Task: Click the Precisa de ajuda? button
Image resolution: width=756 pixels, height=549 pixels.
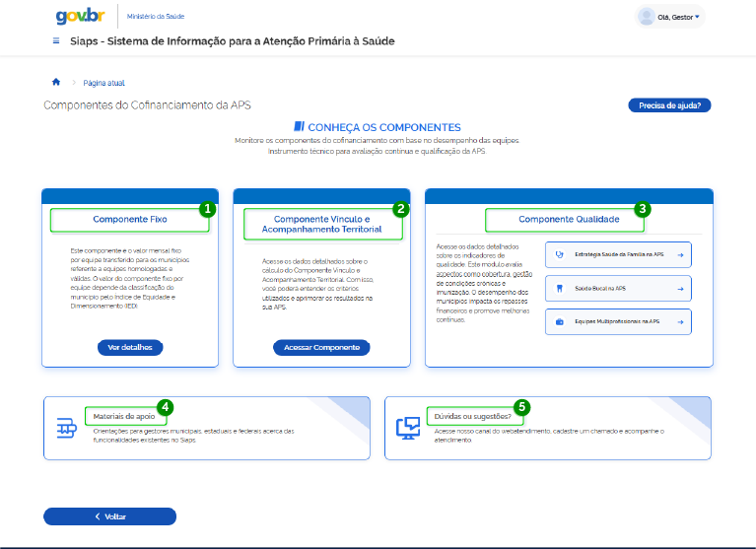Action: [669, 105]
